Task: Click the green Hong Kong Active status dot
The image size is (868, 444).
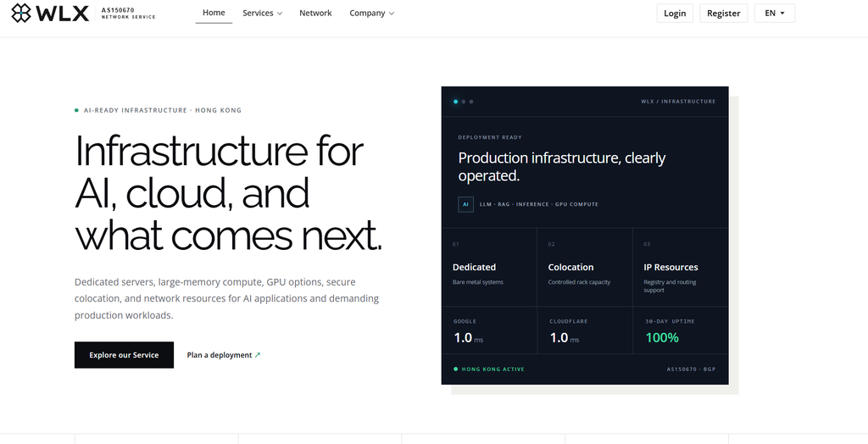Action: click(455, 369)
